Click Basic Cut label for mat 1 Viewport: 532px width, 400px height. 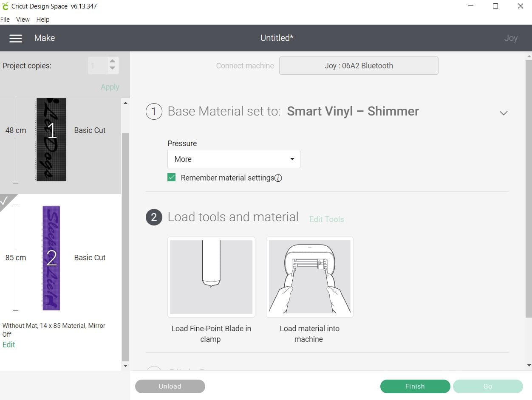[90, 130]
